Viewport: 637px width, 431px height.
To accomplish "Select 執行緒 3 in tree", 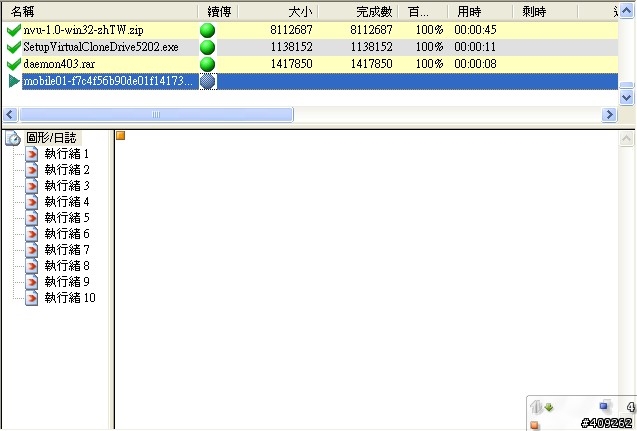I will 67,186.
